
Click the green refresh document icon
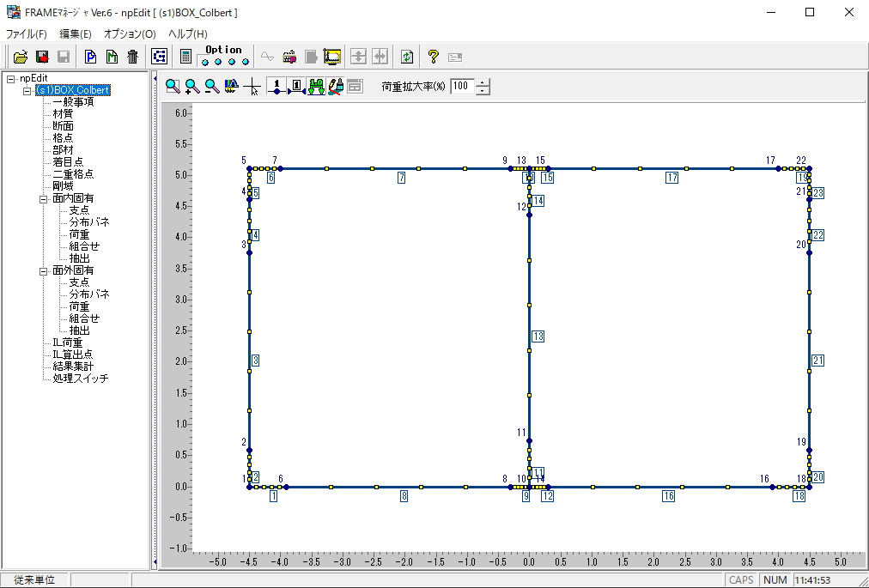point(407,57)
